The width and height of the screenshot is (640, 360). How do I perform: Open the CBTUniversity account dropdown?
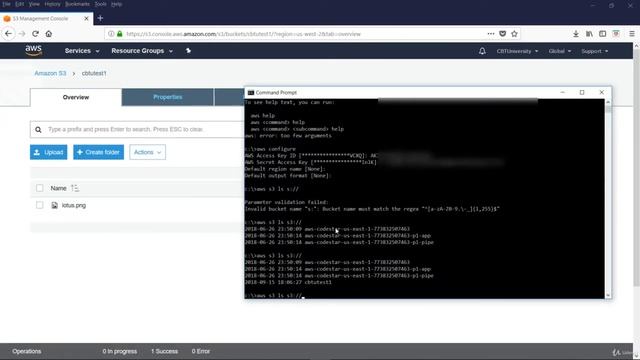[517, 51]
